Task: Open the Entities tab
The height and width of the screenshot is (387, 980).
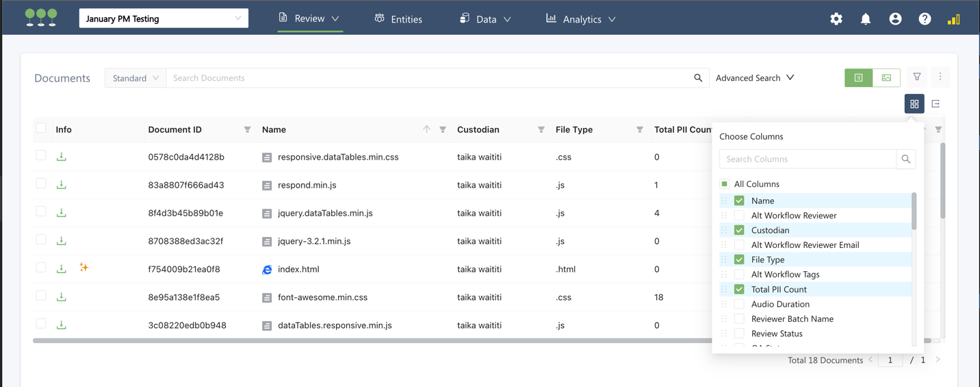Action: [398, 19]
